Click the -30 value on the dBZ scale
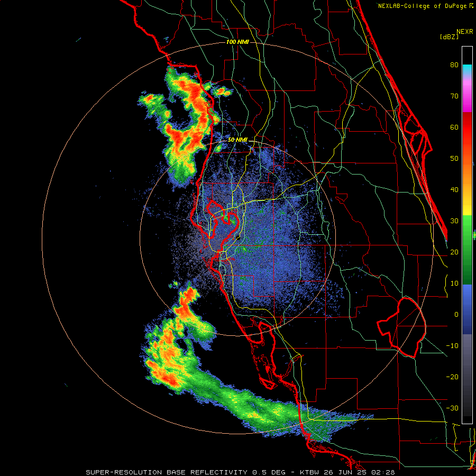The height and width of the screenshot is (476, 476). (x=452, y=408)
